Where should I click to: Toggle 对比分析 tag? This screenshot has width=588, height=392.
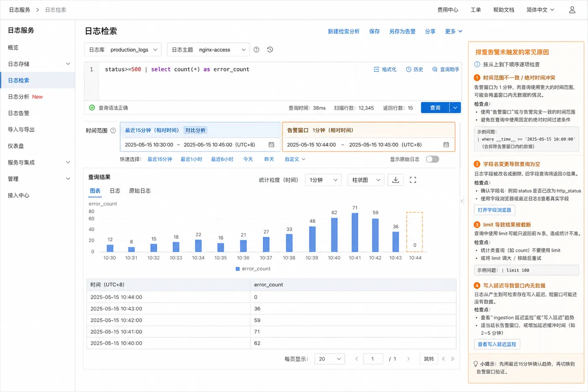195,130
